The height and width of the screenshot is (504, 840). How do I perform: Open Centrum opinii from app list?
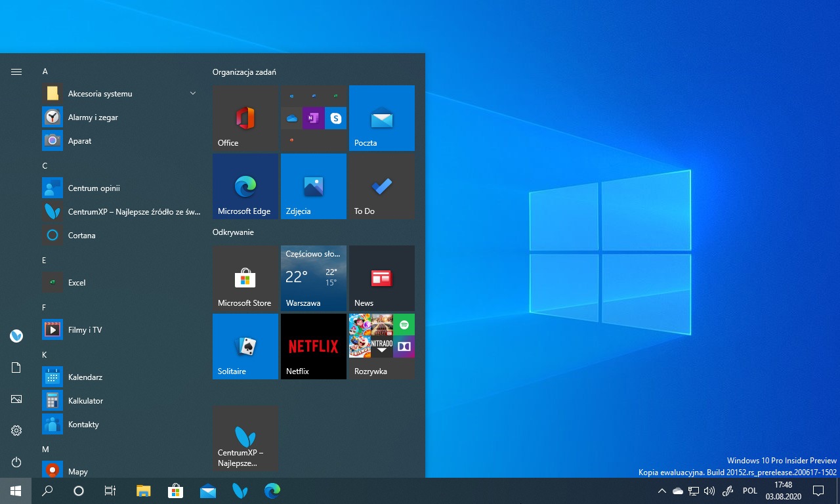pos(121,188)
